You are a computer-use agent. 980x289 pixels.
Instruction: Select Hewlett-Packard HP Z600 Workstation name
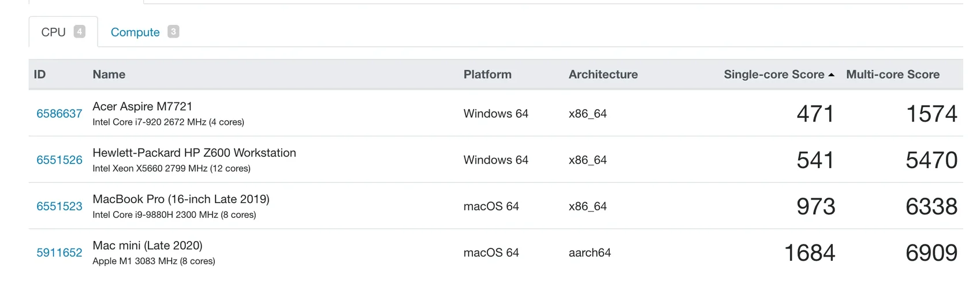pos(194,153)
